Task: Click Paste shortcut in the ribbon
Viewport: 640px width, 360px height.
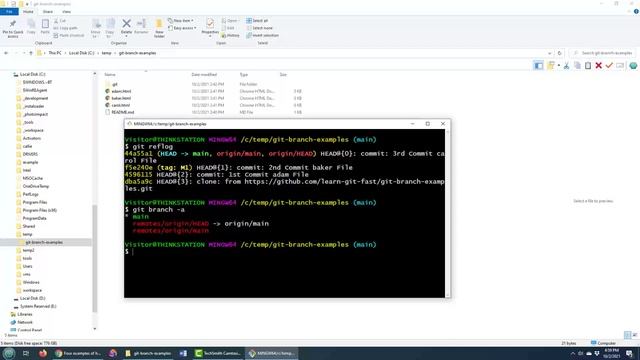Action: (69, 36)
